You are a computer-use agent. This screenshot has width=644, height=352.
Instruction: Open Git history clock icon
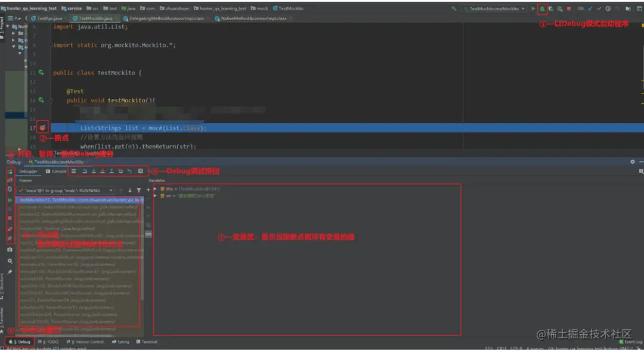(x=608, y=8)
